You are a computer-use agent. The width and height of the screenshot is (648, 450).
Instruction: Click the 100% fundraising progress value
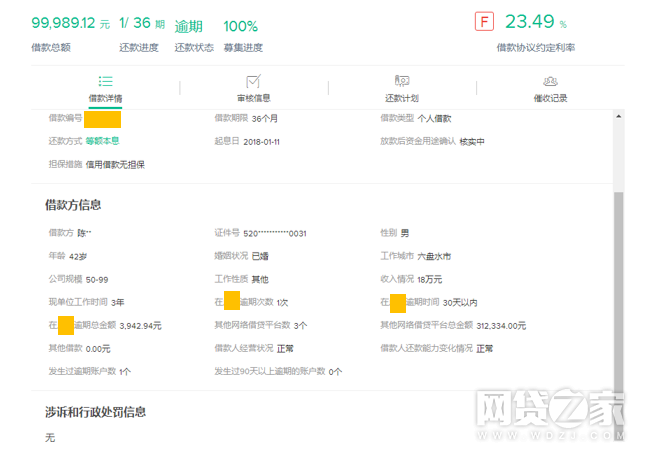point(240,25)
